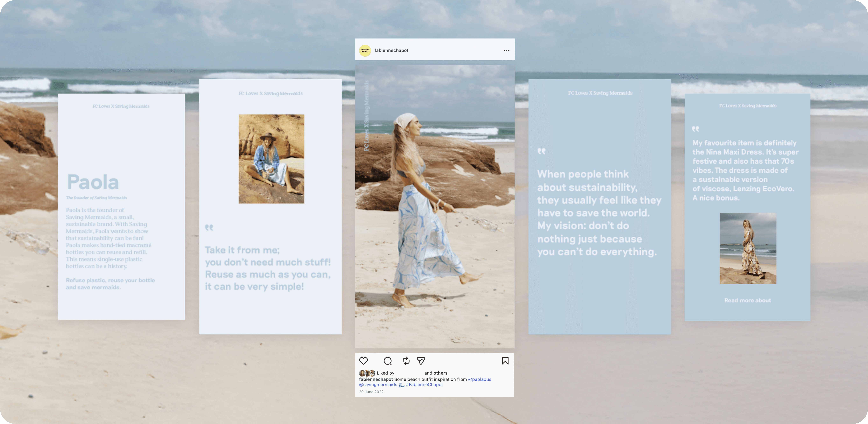
Task: View who liked via the 'others' link
Action: pyautogui.click(x=440, y=373)
